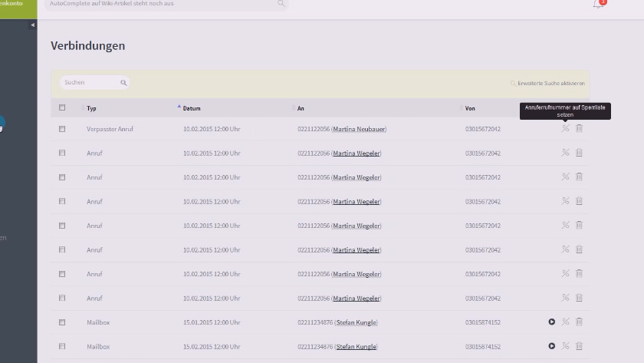Tick the checkbox of the Verpasster Anruf row
Image resolution: width=644 pixels, height=363 pixels.
(x=62, y=129)
